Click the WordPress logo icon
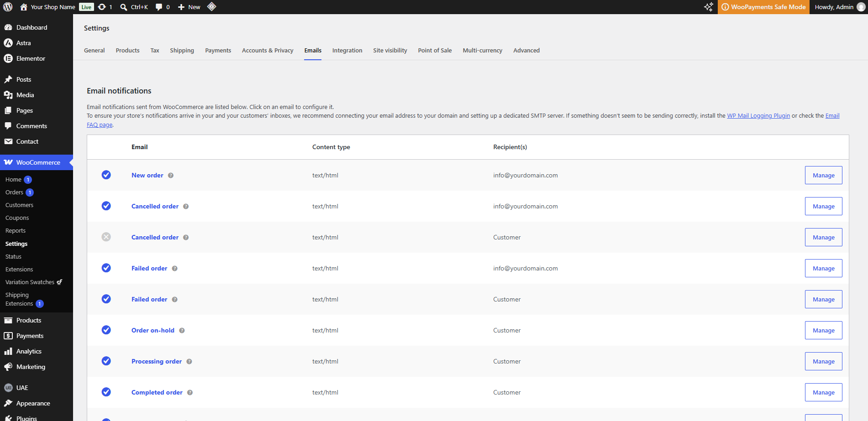 click(8, 7)
